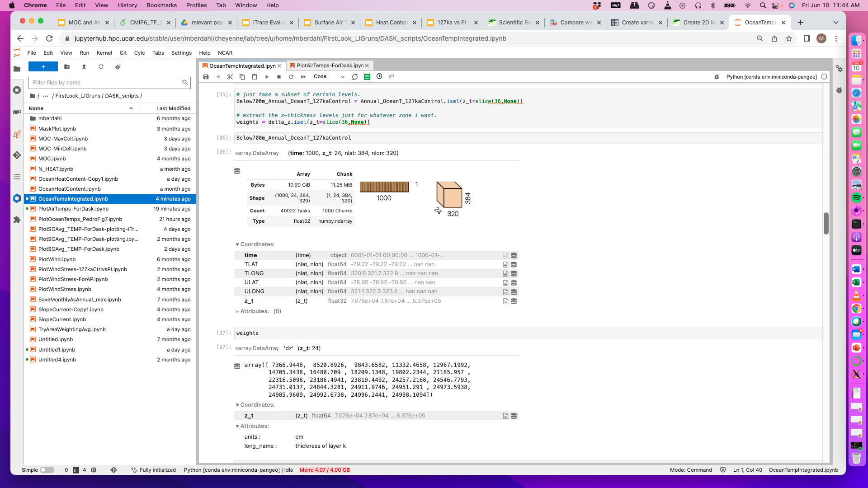Open the Chrome History menu
The width and height of the screenshot is (868, 488).
pos(127,5)
